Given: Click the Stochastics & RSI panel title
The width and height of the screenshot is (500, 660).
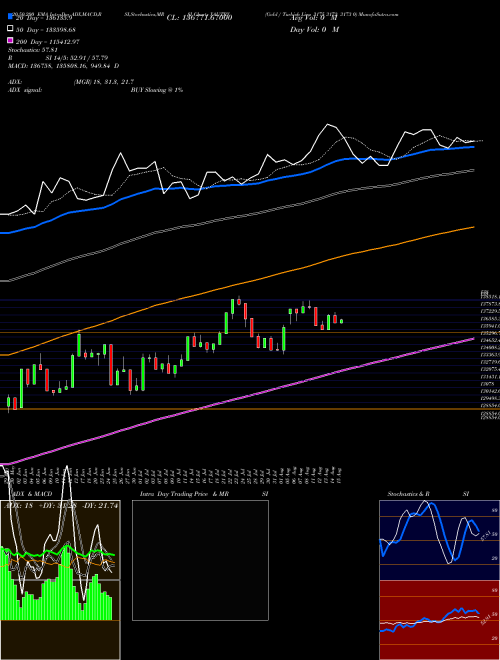Looking at the screenshot, I should pos(428,494).
